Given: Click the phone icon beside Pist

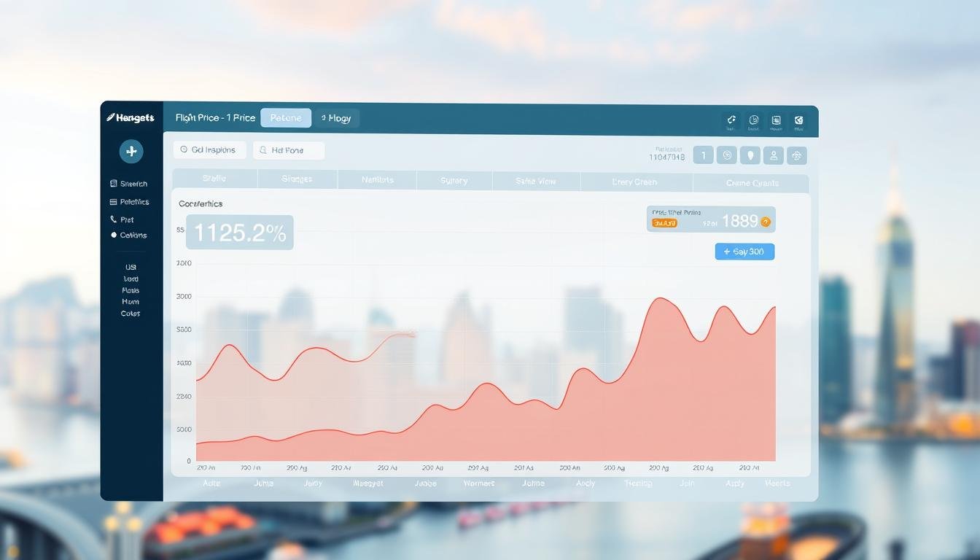Looking at the screenshot, I should 113,219.
